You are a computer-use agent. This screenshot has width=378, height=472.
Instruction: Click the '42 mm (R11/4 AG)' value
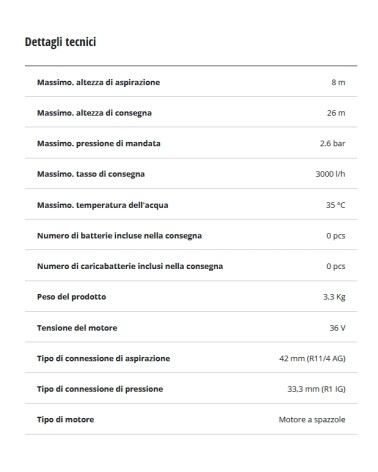[x=312, y=359]
